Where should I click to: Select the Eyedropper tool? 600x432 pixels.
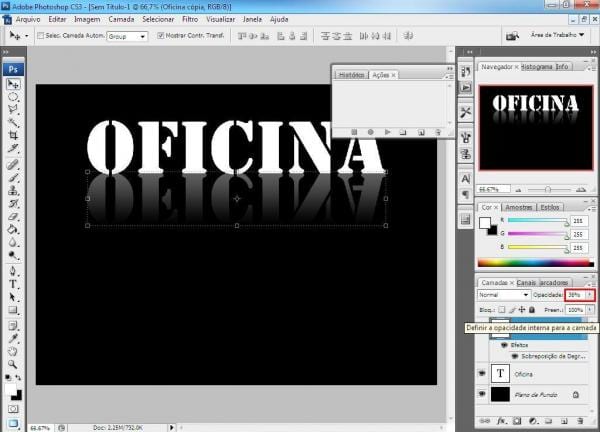13,339
